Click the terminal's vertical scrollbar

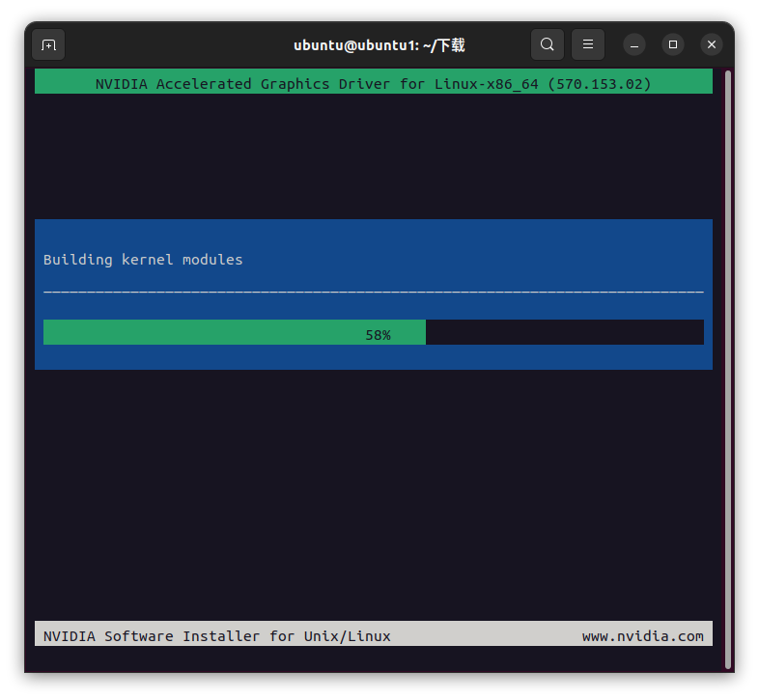(728, 367)
